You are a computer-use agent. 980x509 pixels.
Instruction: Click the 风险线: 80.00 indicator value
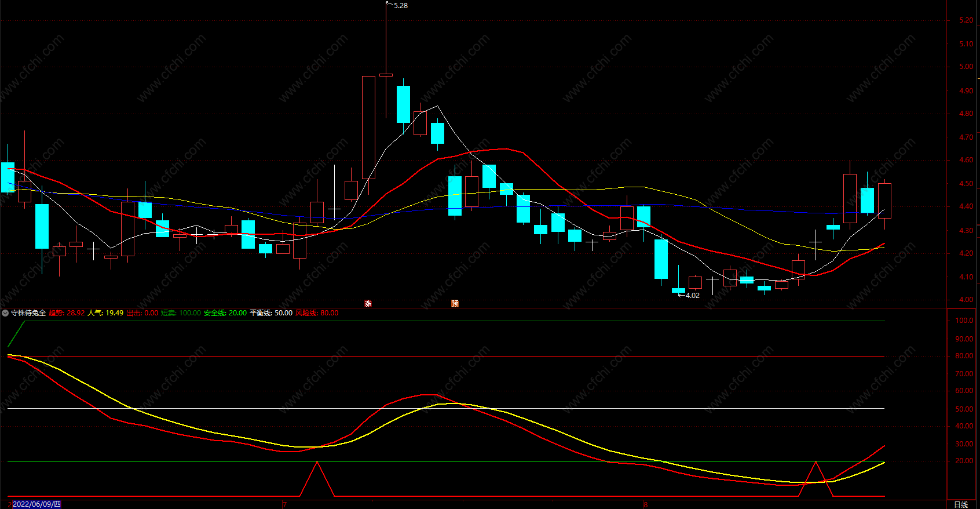pyautogui.click(x=317, y=313)
